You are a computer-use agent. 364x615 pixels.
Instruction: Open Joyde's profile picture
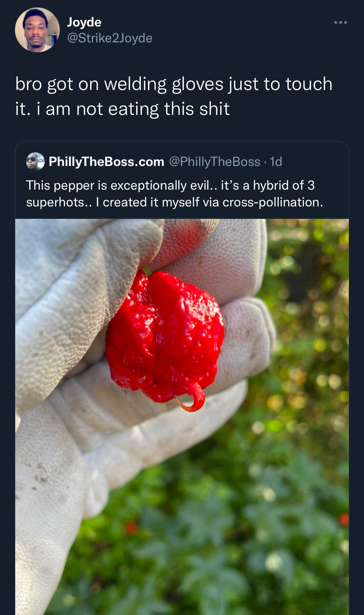click(x=37, y=30)
